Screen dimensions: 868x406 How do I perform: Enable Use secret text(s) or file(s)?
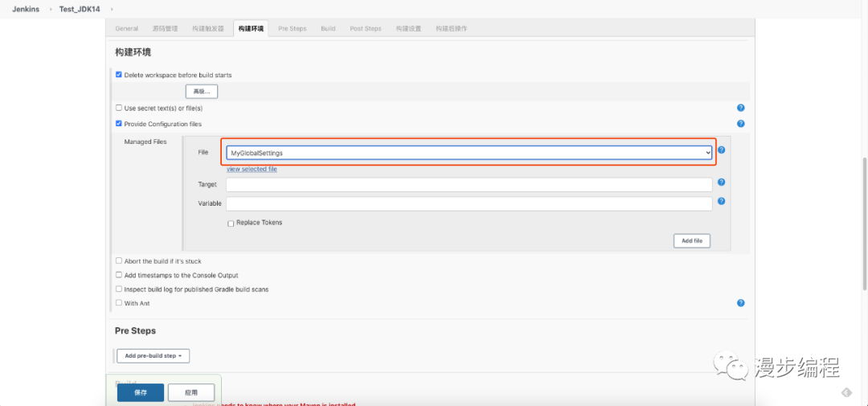click(x=118, y=108)
